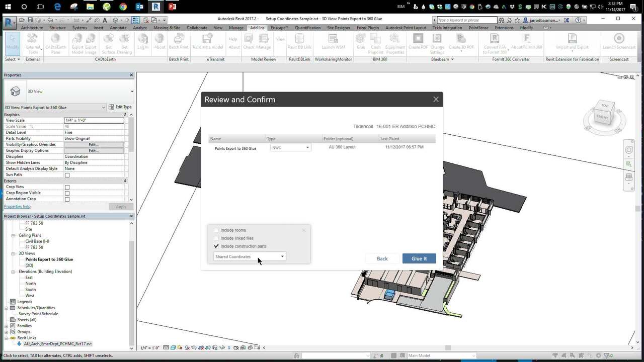Open Properties help link

[x=17, y=207]
